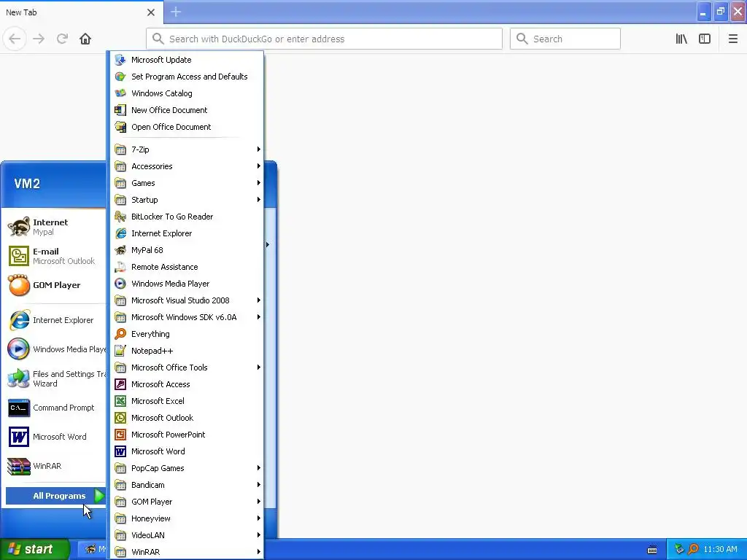Open Internet Explorer in Start menu recent list
Screen dimensions: 747x560
(x=55, y=320)
